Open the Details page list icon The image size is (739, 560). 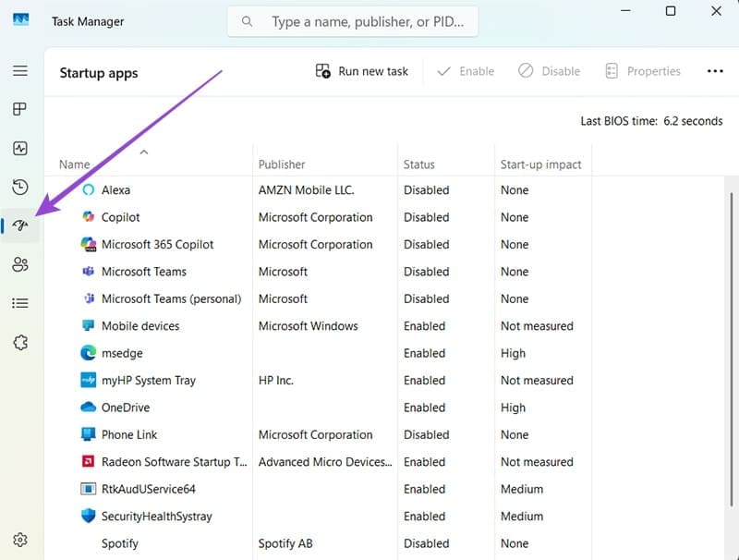click(x=19, y=303)
